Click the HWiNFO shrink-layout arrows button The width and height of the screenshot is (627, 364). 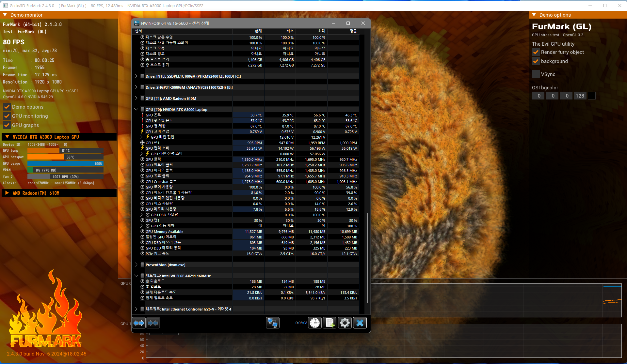153,323
